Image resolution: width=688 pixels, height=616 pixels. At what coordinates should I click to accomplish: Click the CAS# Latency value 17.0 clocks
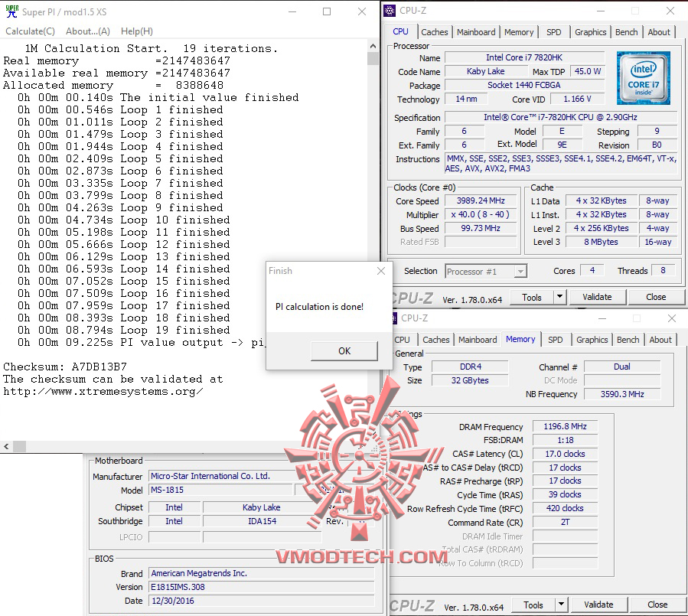coord(565,454)
